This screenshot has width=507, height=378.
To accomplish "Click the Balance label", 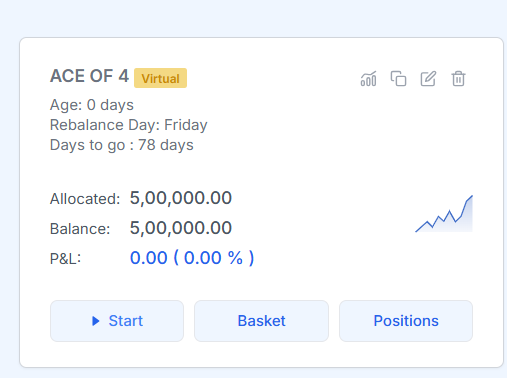I will [x=80, y=229].
